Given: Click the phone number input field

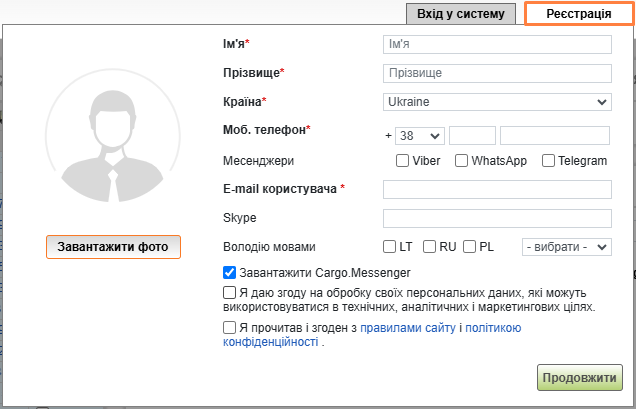Looking at the screenshot, I should click(554, 136).
